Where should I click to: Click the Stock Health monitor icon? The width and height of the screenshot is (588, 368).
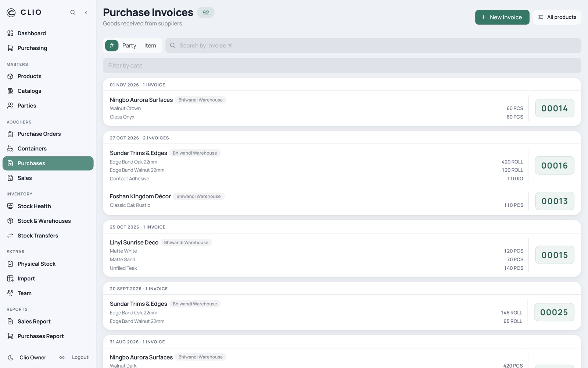click(10, 206)
